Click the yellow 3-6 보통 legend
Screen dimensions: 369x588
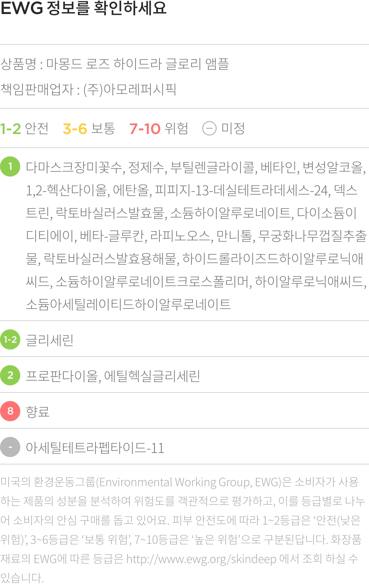(x=89, y=129)
